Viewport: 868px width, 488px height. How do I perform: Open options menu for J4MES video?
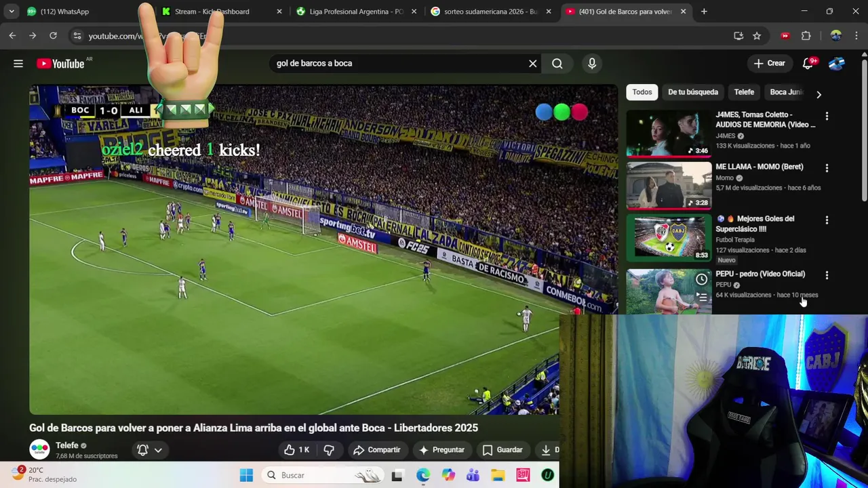827,116
